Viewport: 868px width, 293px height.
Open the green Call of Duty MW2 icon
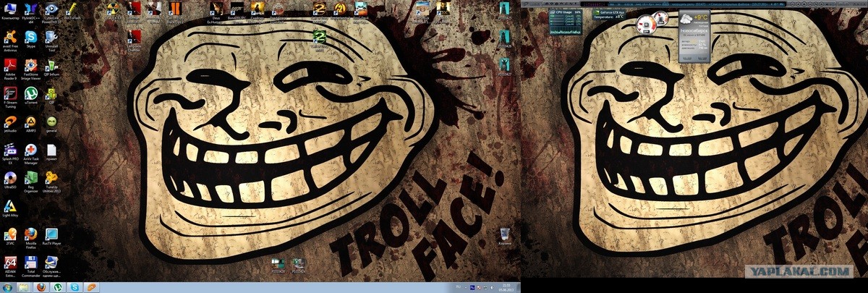click(x=320, y=39)
